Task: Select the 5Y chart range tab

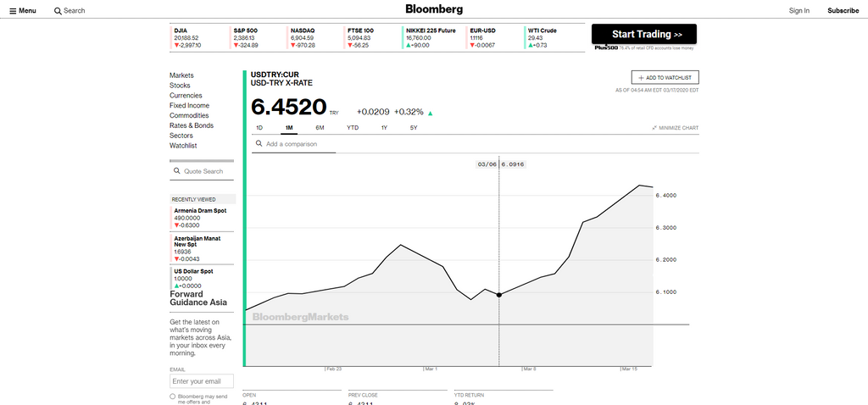Action: [x=414, y=128]
